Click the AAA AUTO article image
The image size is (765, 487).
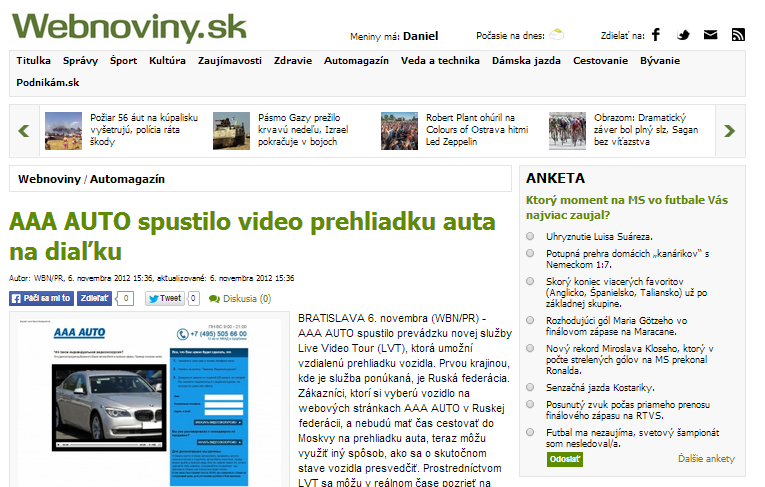tap(149, 401)
